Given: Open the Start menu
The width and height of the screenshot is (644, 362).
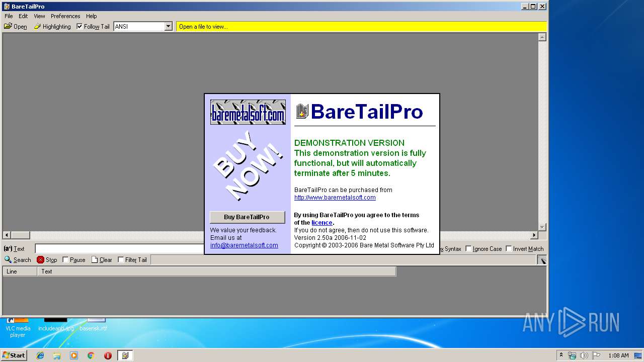Looking at the screenshot, I should [14, 355].
